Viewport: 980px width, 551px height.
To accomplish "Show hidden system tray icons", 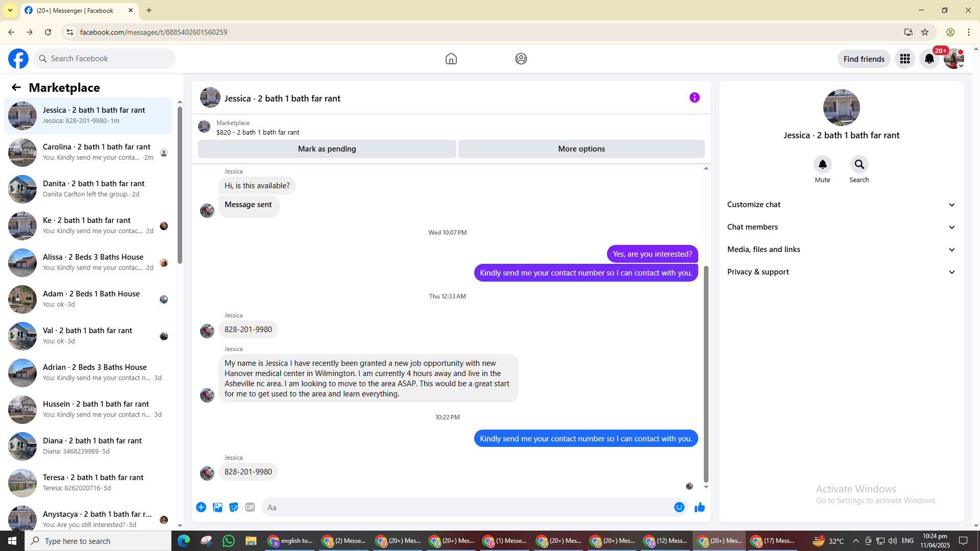I will click(856, 541).
